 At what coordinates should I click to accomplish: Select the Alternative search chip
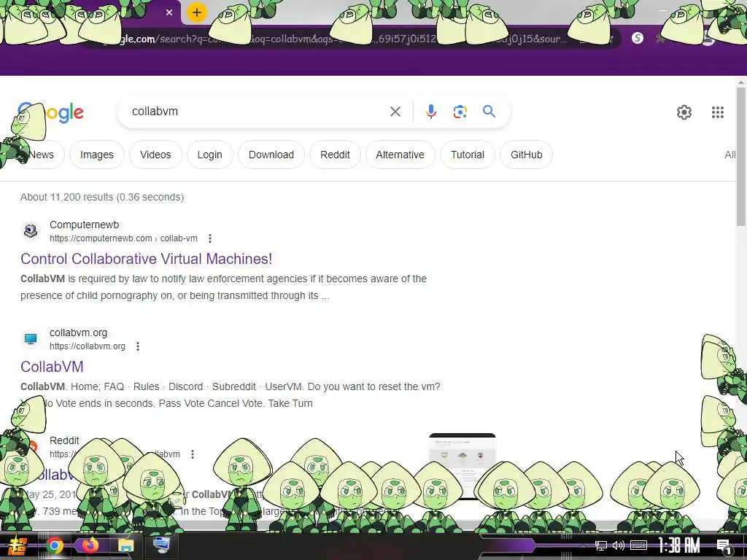pos(400,155)
